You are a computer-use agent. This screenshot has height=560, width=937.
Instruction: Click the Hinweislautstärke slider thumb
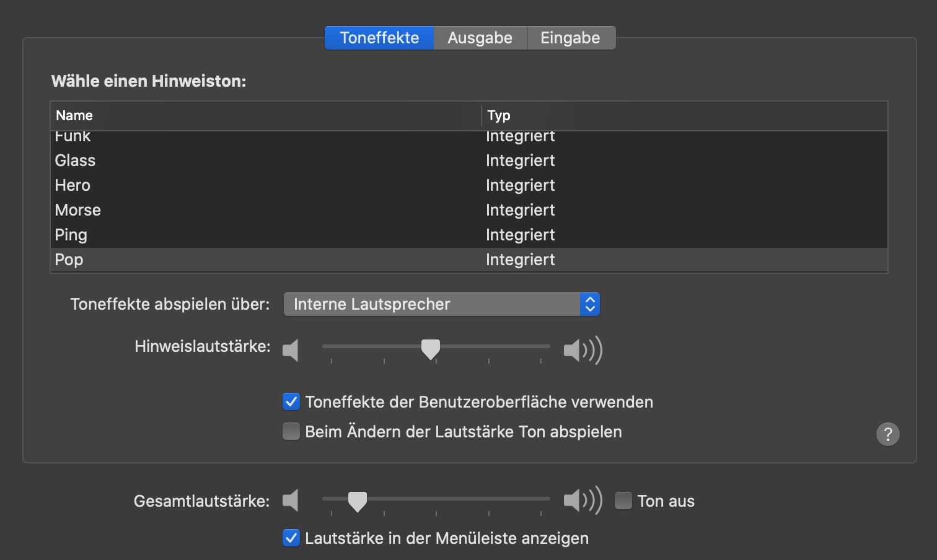431,349
